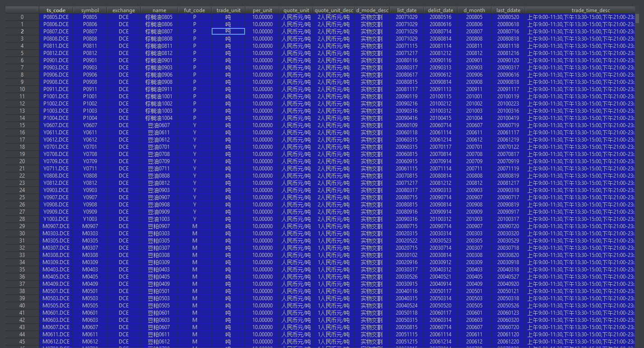Select last_ddate value 20030529
This screenshot has width=644, height=348.
coord(508,241)
